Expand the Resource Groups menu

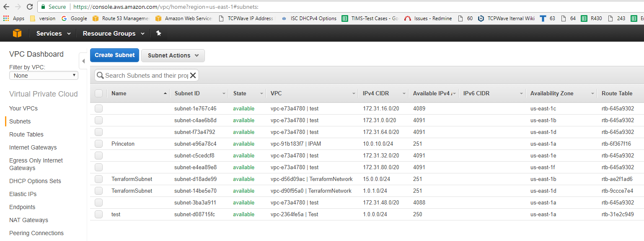[x=114, y=33]
